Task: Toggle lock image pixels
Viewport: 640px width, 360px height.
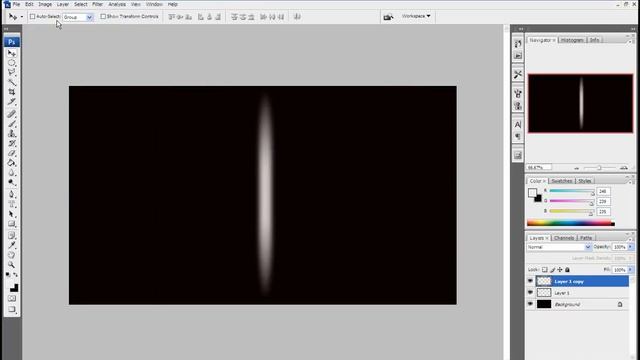Action: point(553,269)
